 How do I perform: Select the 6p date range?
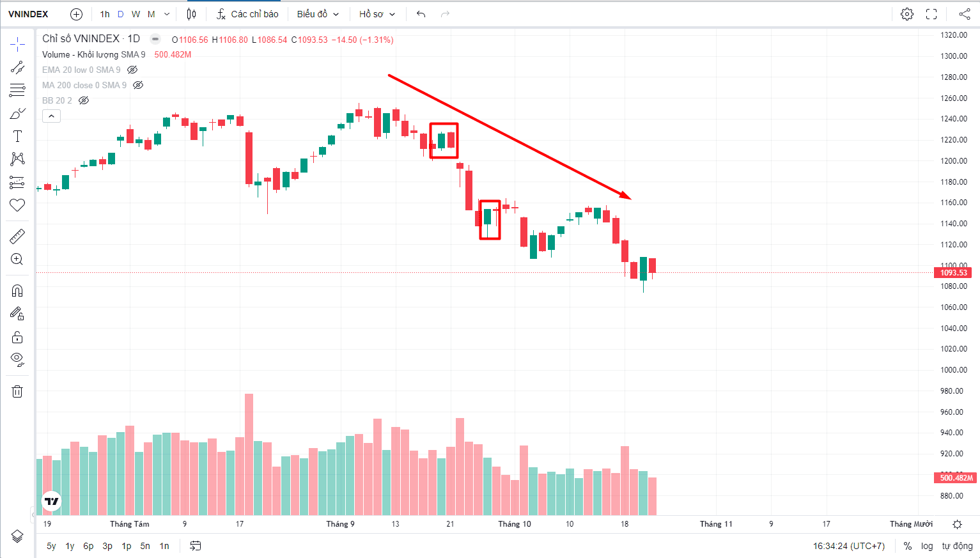point(88,546)
